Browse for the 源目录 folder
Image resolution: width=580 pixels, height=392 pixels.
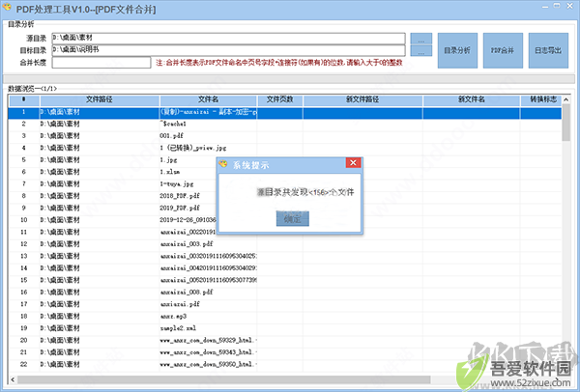(x=420, y=39)
